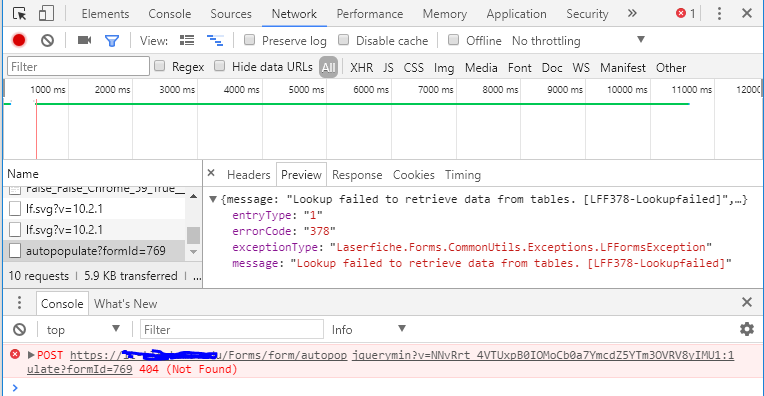This screenshot has width=764, height=396.
Task: Toggle the network filter funnel icon
Action: click(x=112, y=41)
